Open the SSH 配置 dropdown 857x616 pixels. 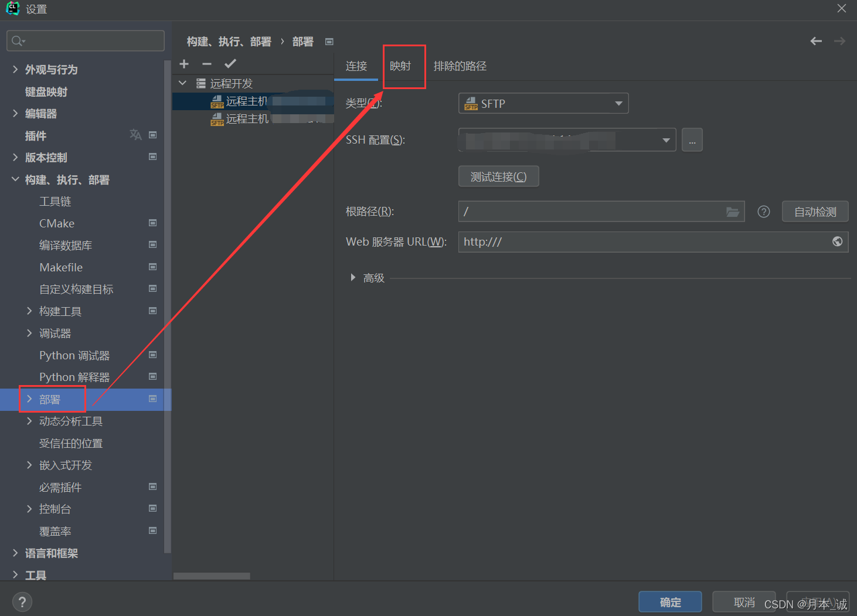tap(567, 140)
